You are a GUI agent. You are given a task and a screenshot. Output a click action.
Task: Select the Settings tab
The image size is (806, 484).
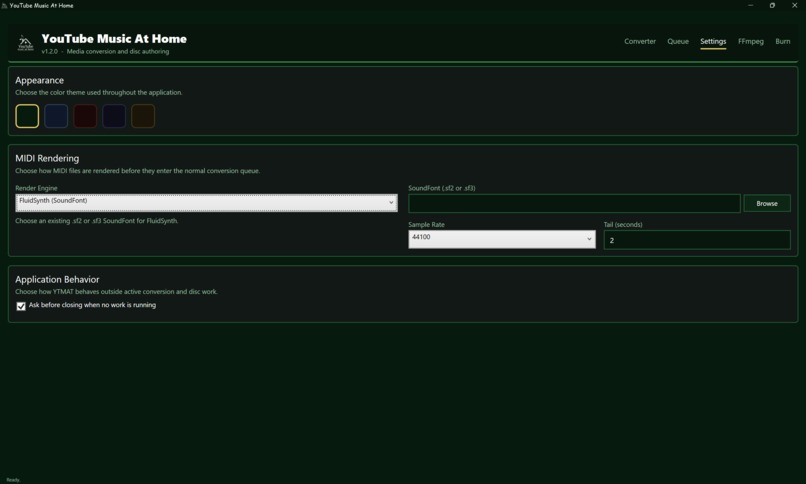pyautogui.click(x=713, y=41)
